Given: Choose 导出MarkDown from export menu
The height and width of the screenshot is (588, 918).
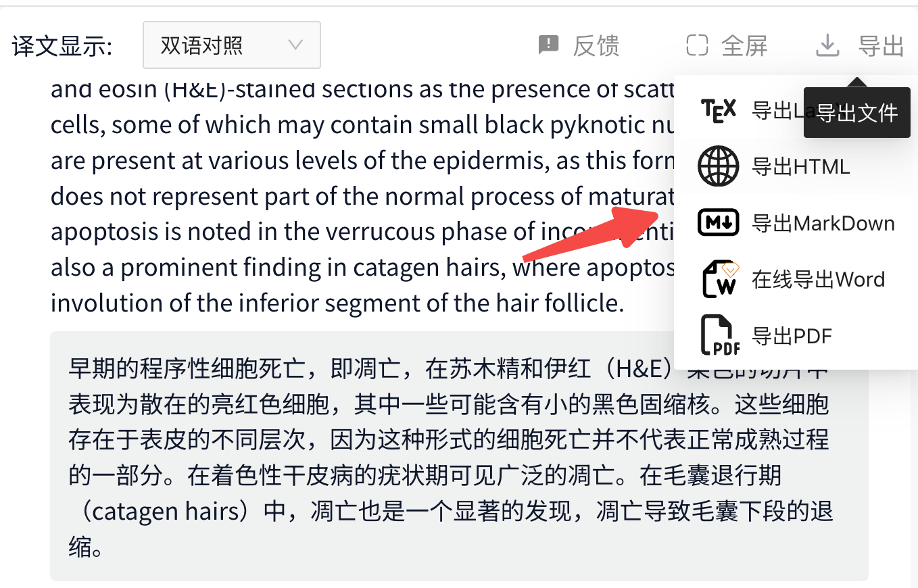Looking at the screenshot, I should tap(823, 223).
